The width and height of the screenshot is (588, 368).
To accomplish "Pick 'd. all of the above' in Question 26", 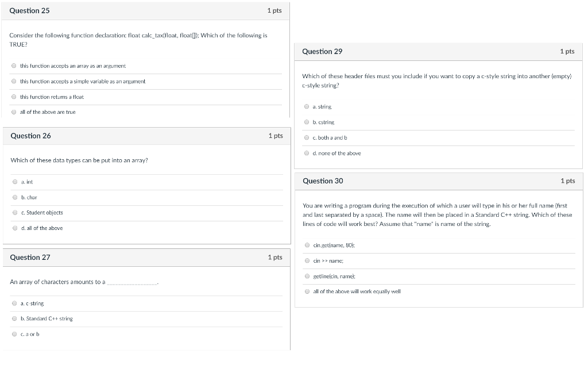I will 15,228.
